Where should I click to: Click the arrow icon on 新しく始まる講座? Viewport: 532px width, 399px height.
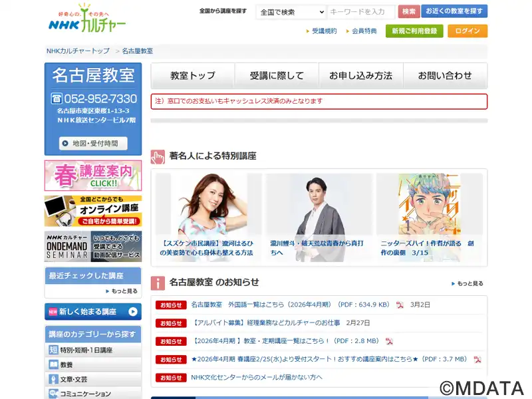133,311
